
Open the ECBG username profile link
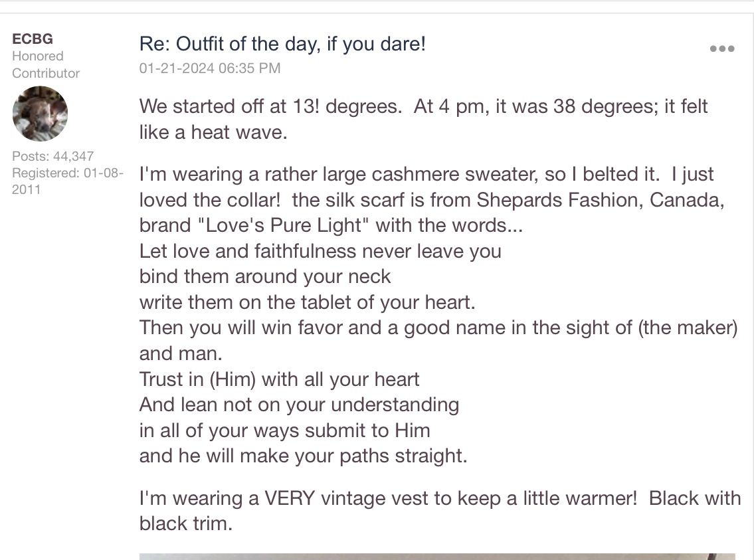(x=33, y=39)
